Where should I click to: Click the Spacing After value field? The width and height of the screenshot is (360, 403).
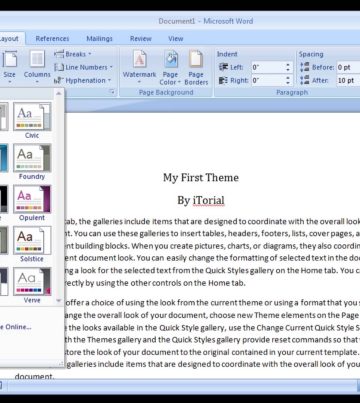(x=348, y=80)
